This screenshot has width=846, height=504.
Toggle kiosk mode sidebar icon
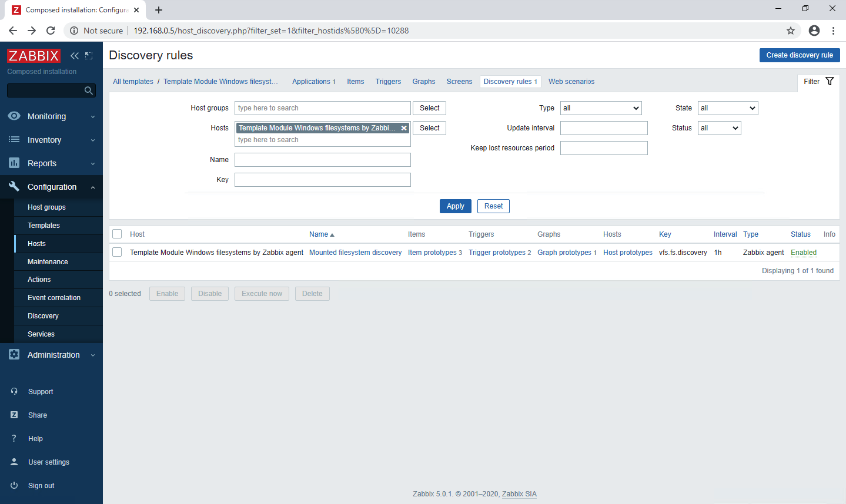tap(89, 56)
